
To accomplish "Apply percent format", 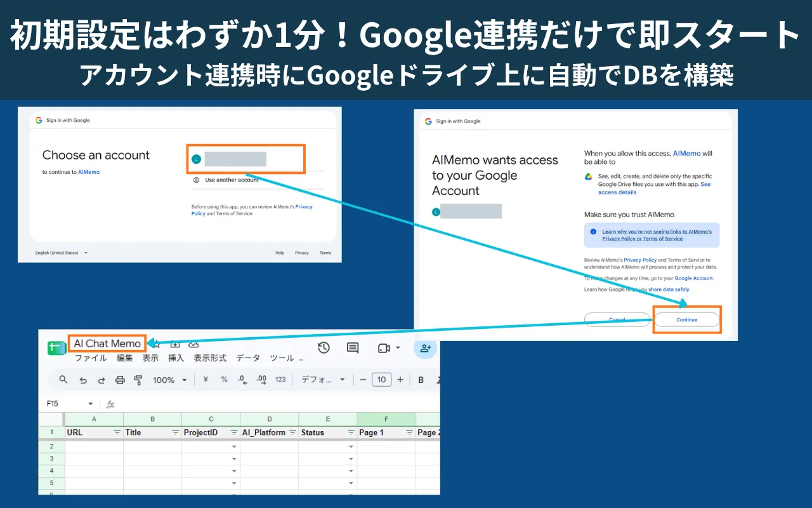I will pyautogui.click(x=224, y=380).
